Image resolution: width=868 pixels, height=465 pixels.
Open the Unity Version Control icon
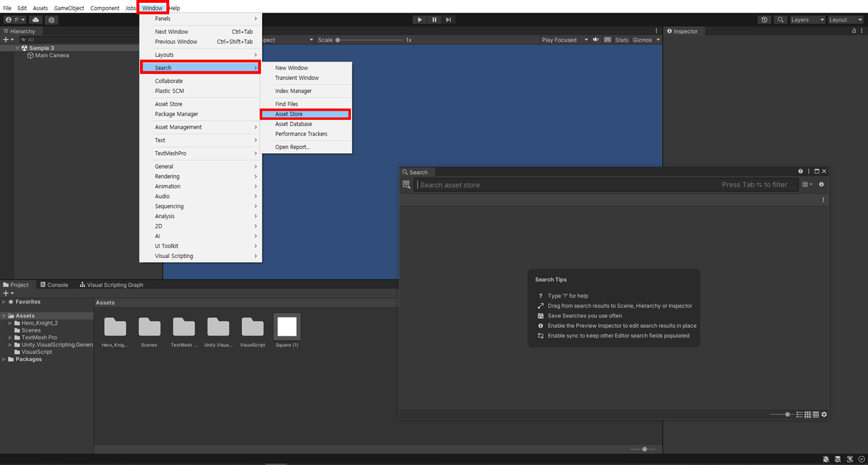pyautogui.click(x=51, y=20)
